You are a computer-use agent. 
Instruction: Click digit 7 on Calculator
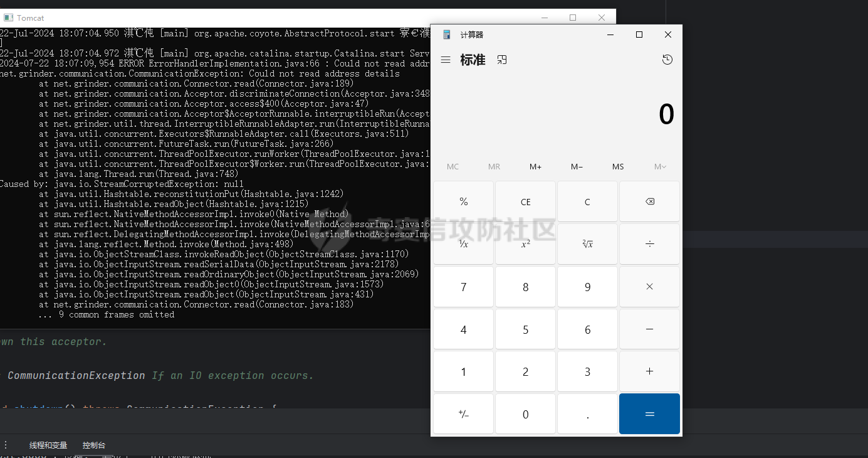click(x=464, y=287)
